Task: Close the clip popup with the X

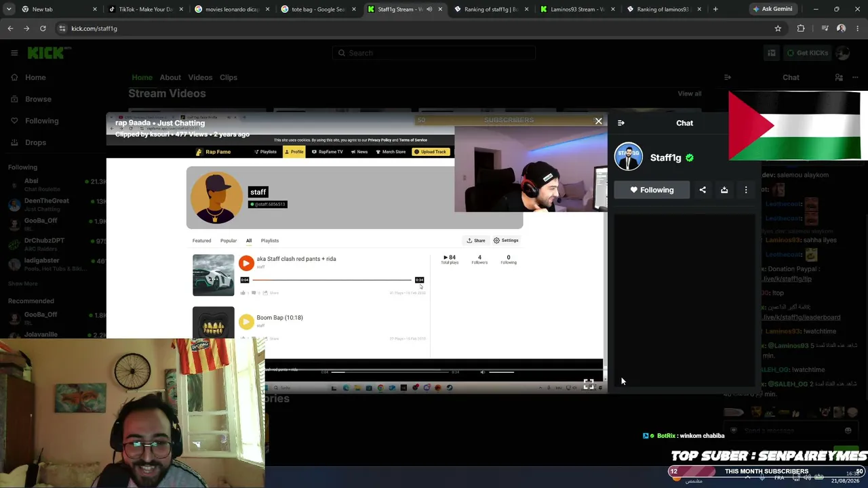Action: click(x=598, y=121)
